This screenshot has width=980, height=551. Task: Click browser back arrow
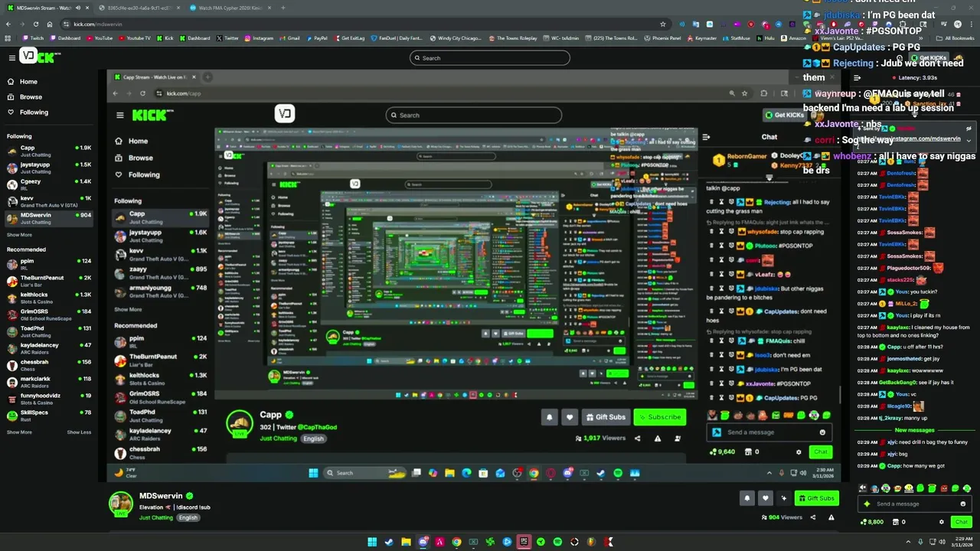point(8,24)
